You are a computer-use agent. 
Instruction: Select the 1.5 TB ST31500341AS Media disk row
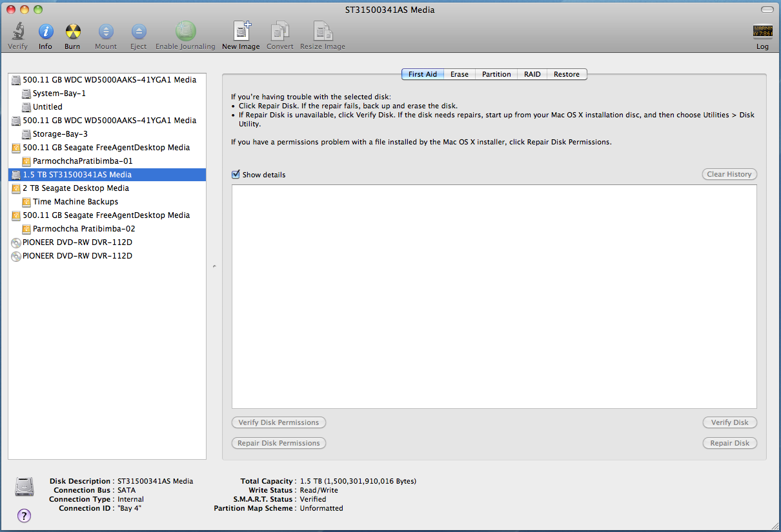coord(107,175)
